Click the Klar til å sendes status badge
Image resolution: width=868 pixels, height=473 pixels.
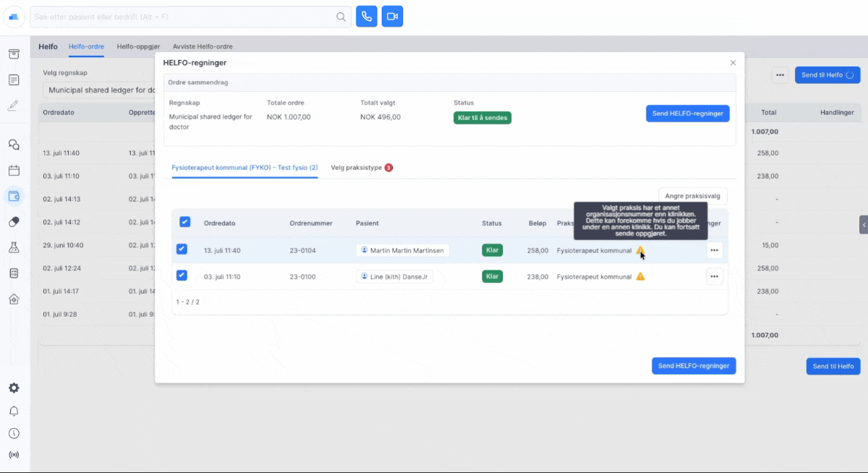pos(482,117)
